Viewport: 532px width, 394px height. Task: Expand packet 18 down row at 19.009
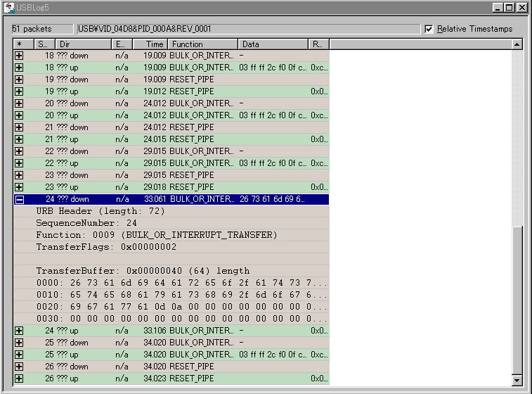click(x=19, y=56)
